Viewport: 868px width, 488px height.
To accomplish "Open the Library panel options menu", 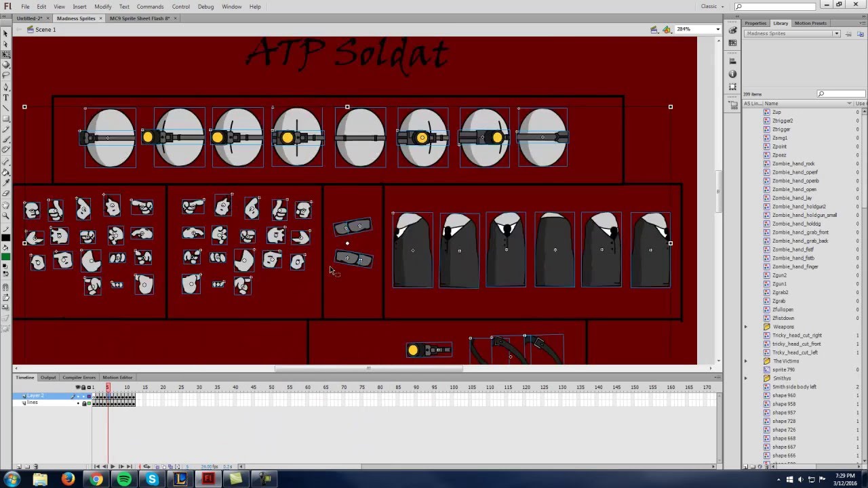I will click(863, 23).
